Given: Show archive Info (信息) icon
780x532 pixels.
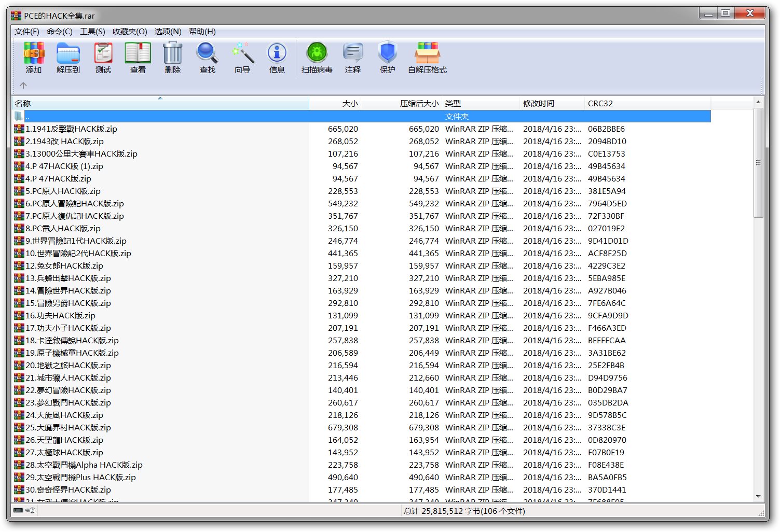Looking at the screenshot, I should (x=277, y=53).
